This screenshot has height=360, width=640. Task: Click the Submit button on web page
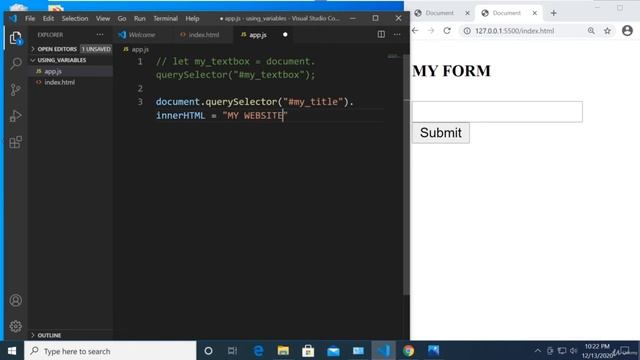point(440,133)
